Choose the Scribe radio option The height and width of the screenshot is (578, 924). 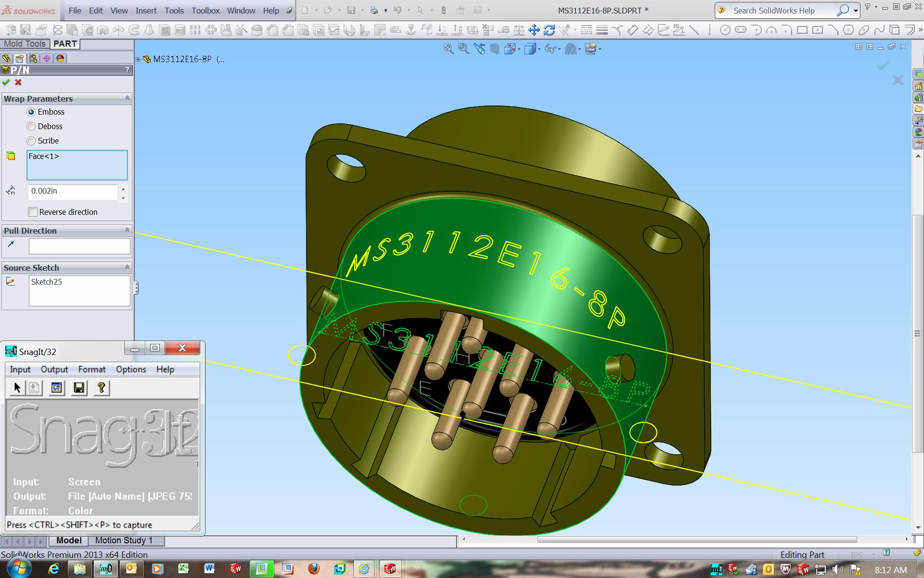(x=31, y=141)
